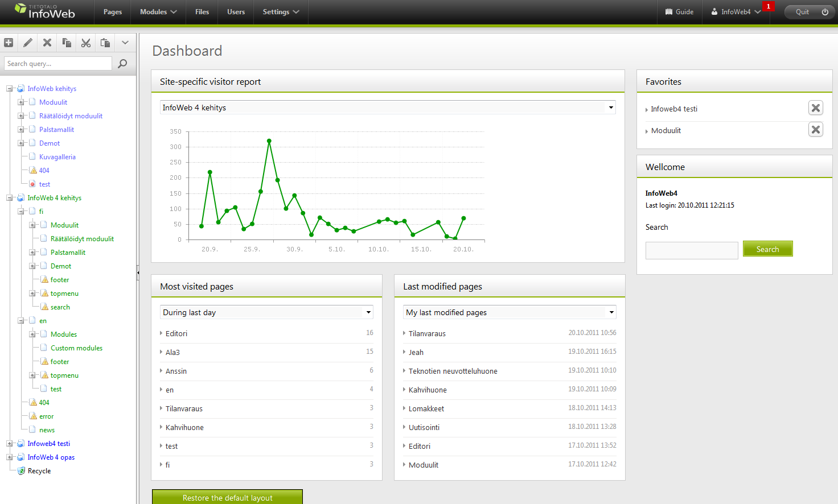The height and width of the screenshot is (504, 838).
Task: Select the news page in tree
Action: click(x=47, y=430)
